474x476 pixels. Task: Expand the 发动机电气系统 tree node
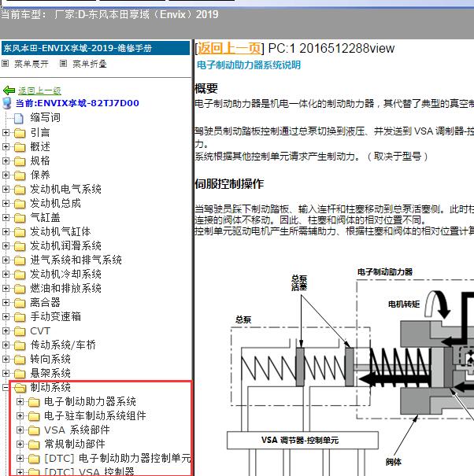pyautogui.click(x=6, y=190)
